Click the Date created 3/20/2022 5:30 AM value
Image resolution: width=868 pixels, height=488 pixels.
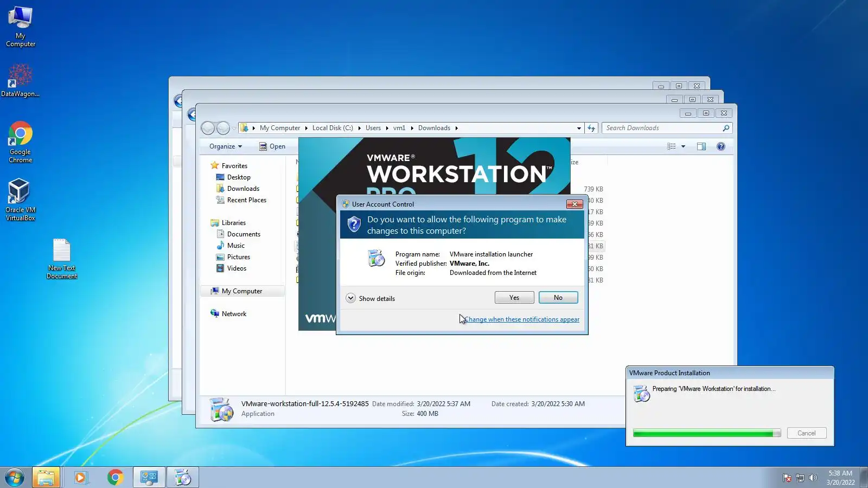[x=558, y=404]
